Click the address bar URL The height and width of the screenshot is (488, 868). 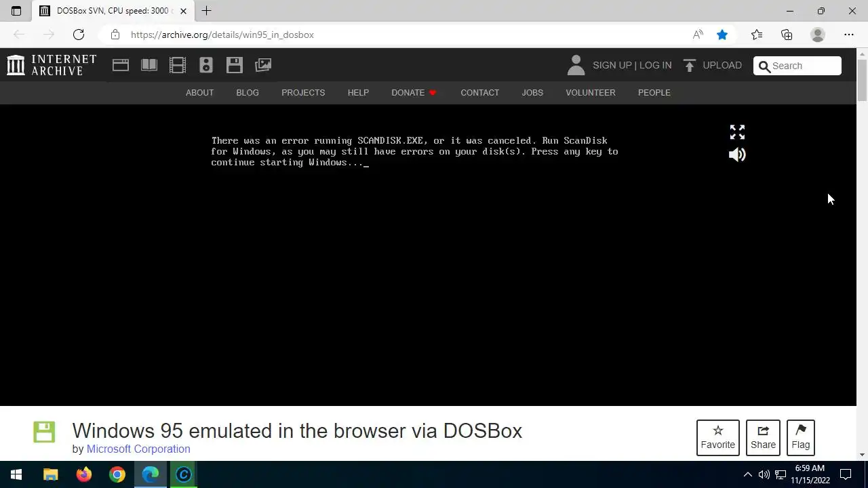[222, 35]
